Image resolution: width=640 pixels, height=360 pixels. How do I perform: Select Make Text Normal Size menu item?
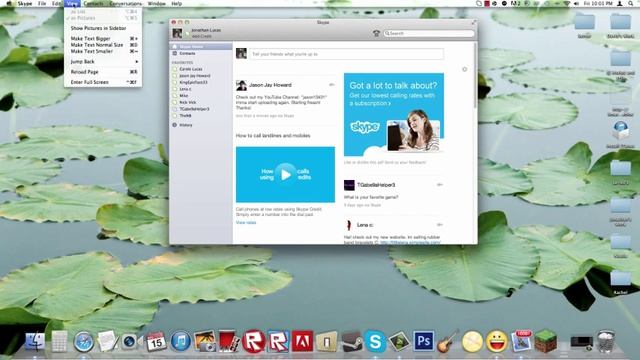103,45
